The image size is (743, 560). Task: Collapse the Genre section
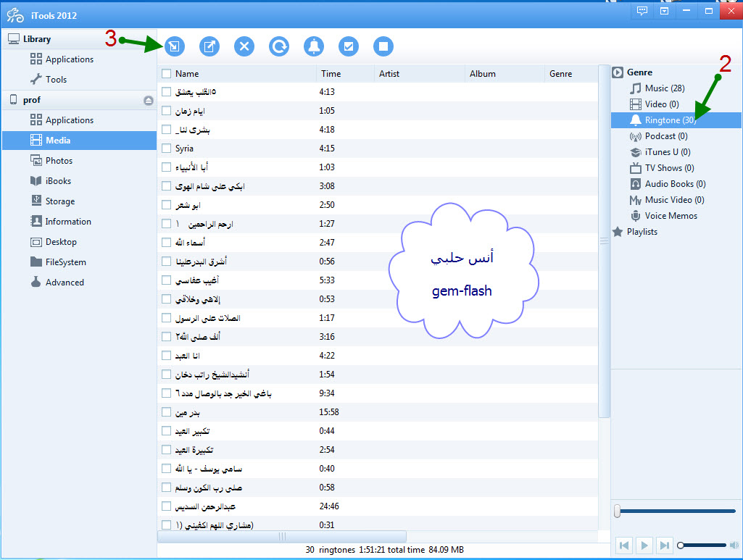pos(618,72)
